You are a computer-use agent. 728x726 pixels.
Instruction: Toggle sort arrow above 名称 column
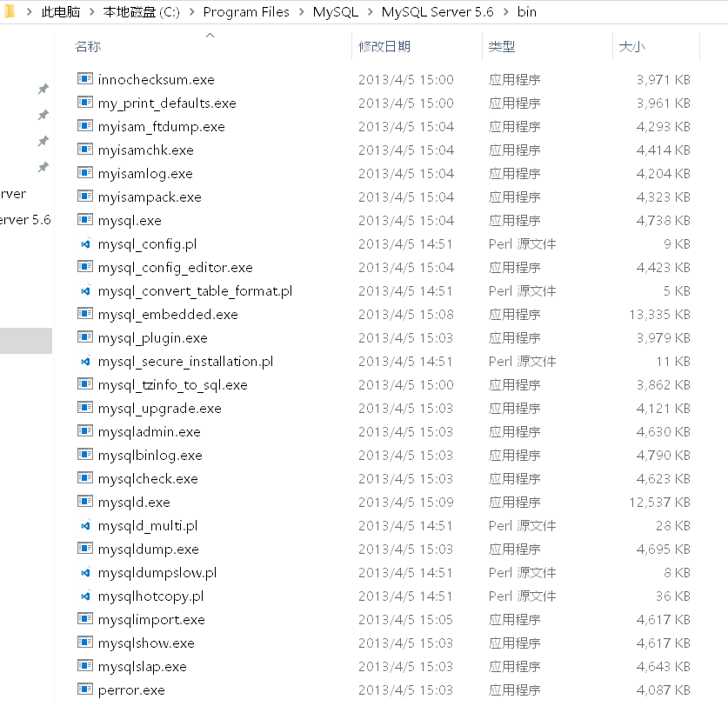point(210,36)
